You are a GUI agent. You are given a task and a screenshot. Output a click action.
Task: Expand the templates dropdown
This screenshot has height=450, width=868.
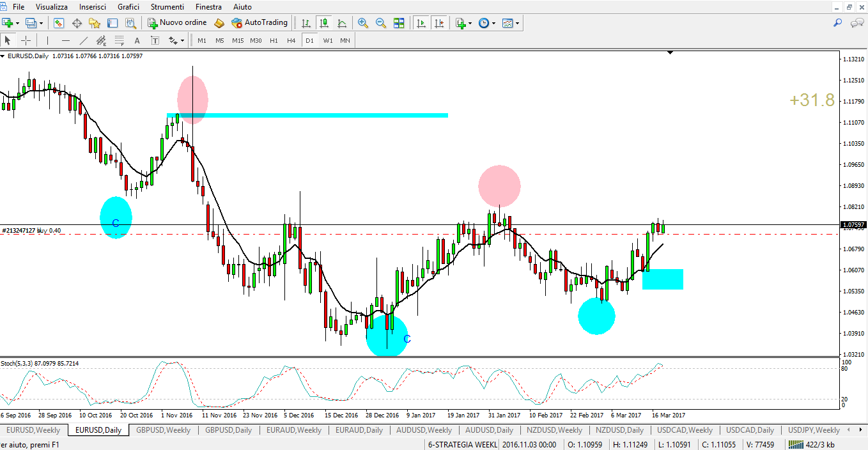pos(517,23)
